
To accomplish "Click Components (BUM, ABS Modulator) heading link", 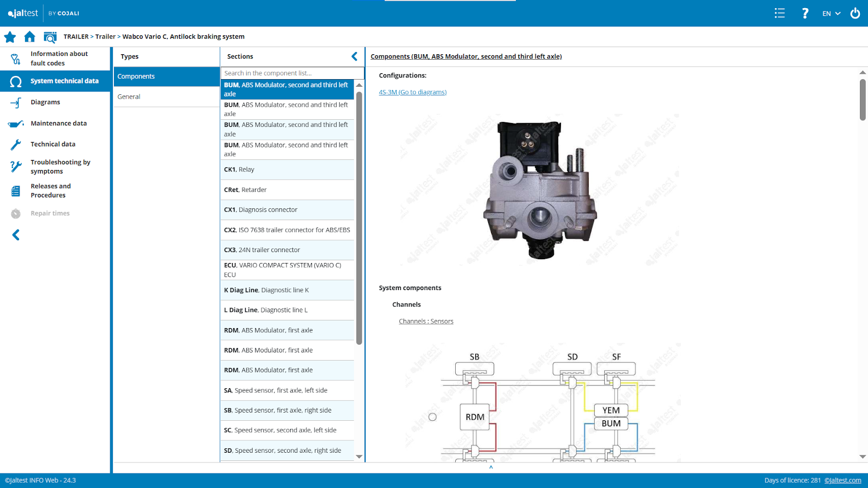I will coord(466,56).
